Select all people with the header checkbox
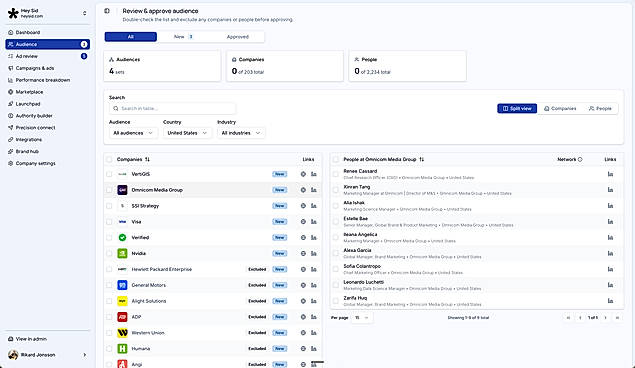This screenshot has height=368, width=635. coord(336,160)
